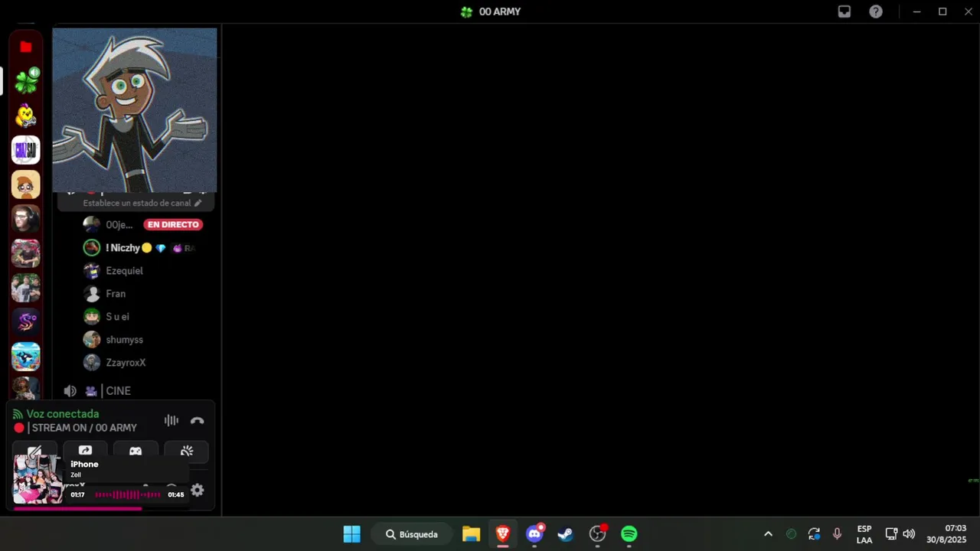
Task: Open the help question mark icon
Action: (876, 11)
